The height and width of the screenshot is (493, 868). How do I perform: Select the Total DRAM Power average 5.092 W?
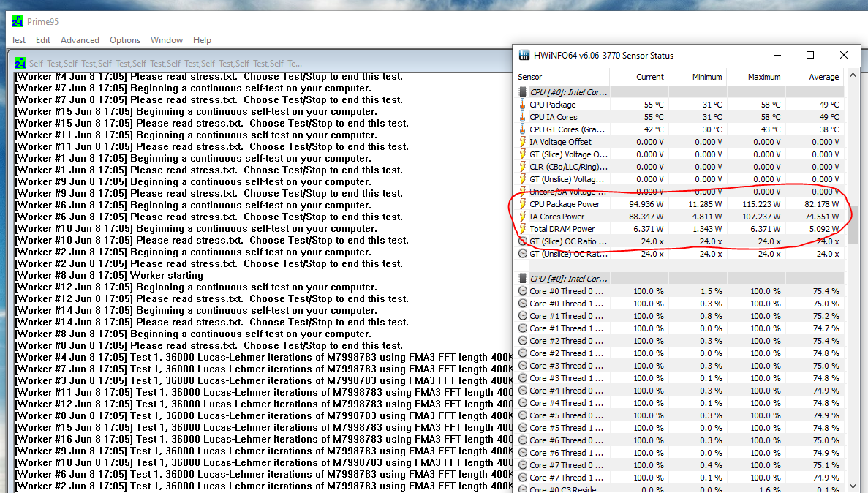(x=823, y=229)
